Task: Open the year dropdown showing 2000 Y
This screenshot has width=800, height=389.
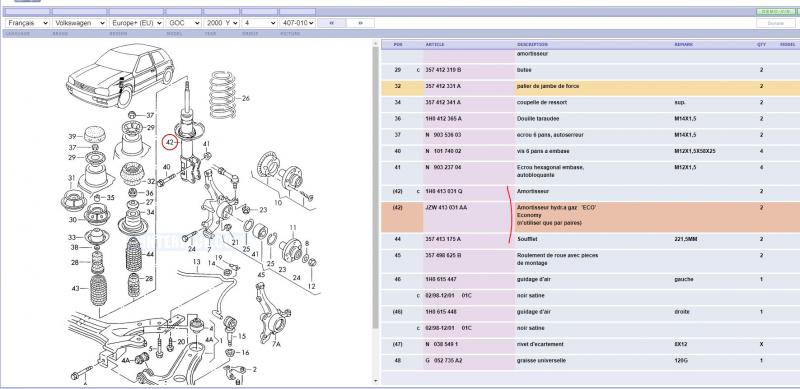Action: tap(221, 23)
